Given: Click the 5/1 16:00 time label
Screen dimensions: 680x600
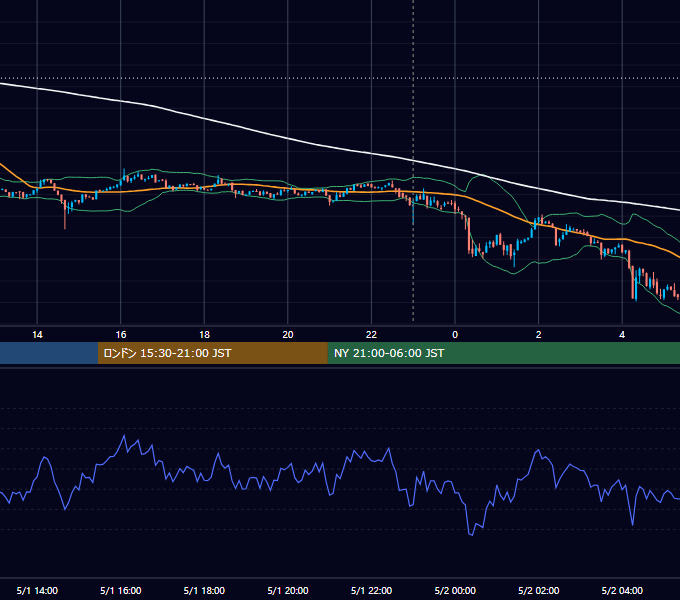Looking at the screenshot, I should click(121, 590).
